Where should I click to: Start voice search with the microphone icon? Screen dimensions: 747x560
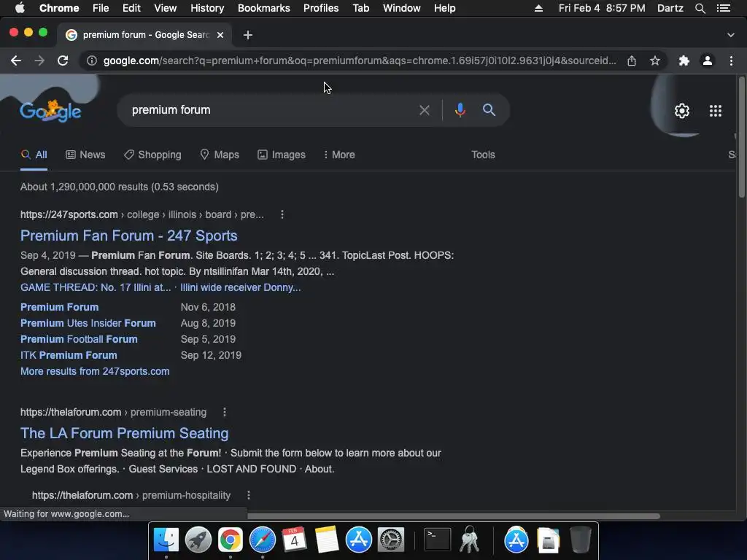(x=460, y=110)
